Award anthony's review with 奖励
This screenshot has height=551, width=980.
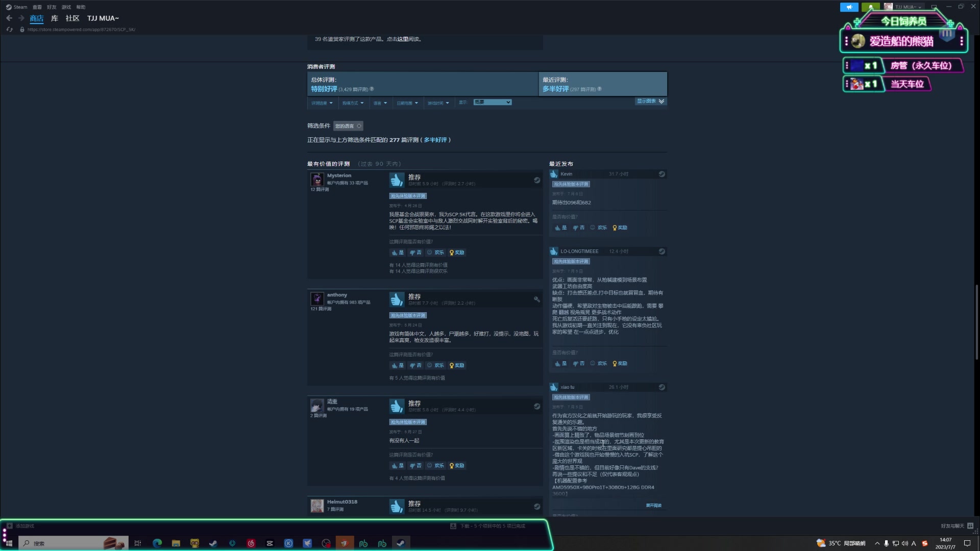457,365
